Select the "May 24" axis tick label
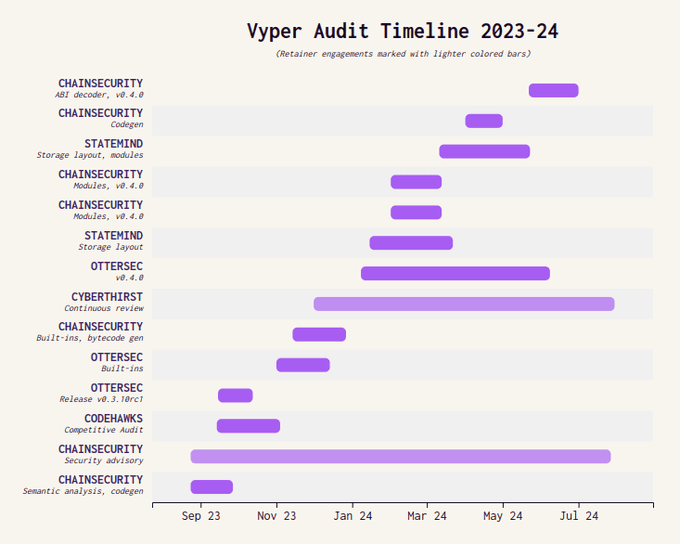This screenshot has height=544, width=680. (x=503, y=517)
